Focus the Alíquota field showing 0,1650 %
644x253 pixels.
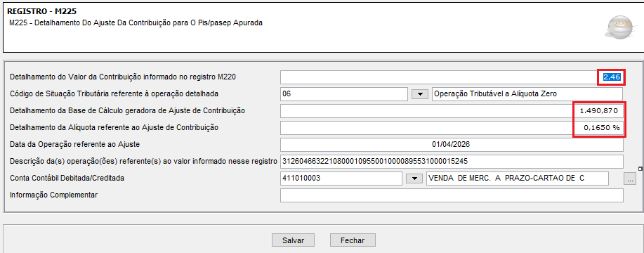[452, 128]
